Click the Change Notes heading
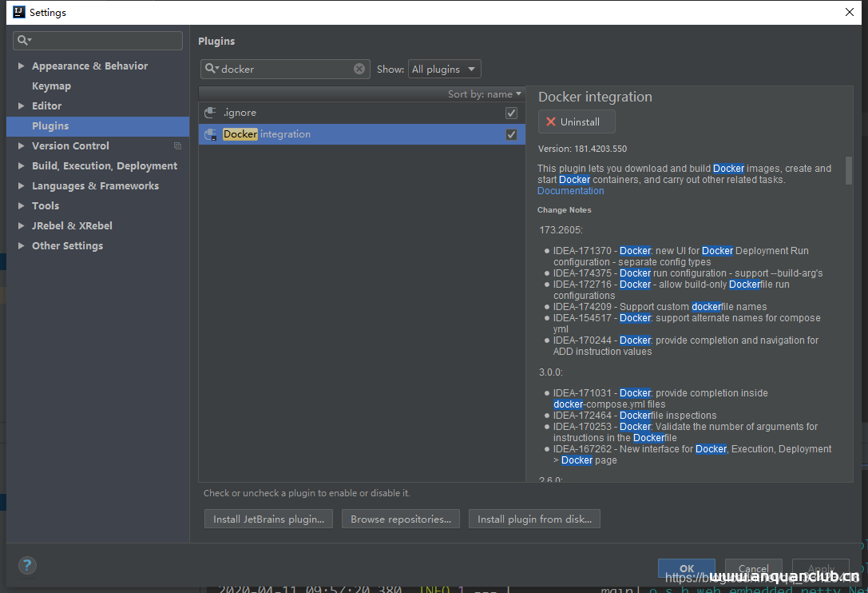The height and width of the screenshot is (593, 868). (x=564, y=210)
